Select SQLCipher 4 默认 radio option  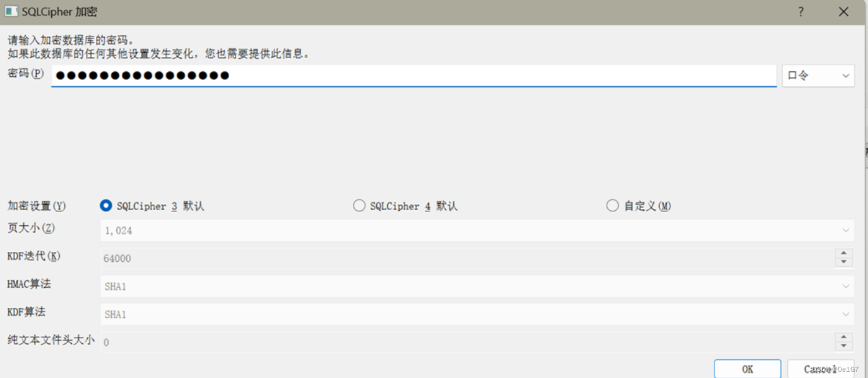[405, 206]
